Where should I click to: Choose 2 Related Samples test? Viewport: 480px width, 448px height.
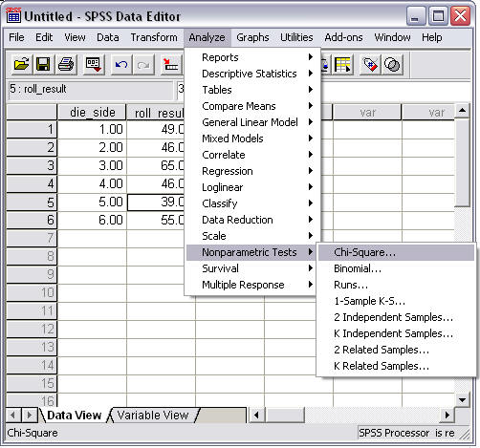click(x=396, y=350)
